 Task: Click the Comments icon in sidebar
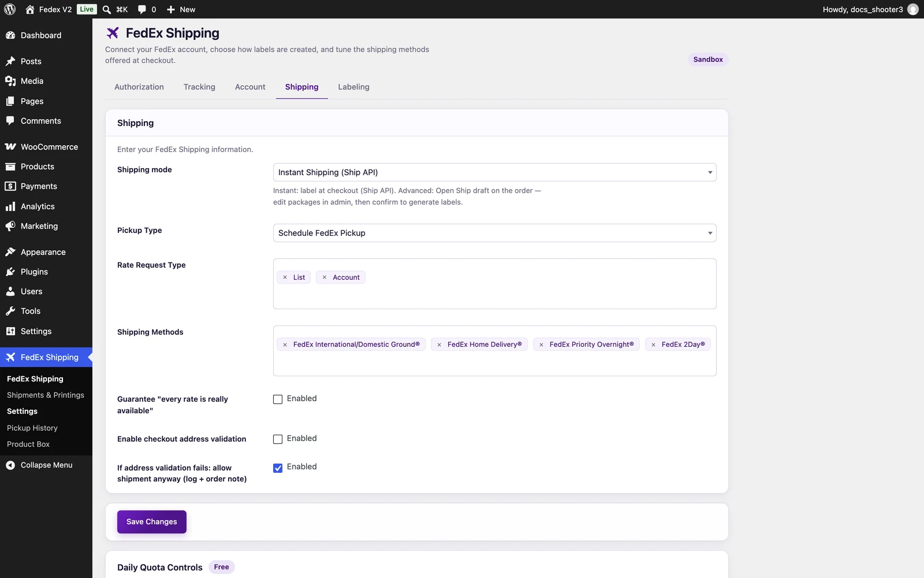(10, 121)
